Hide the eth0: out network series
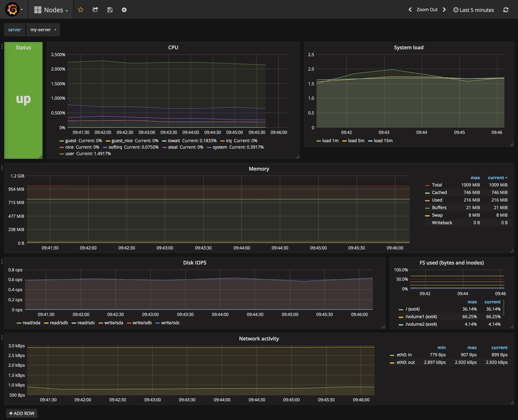The height and width of the screenshot is (420, 518). 406,362
